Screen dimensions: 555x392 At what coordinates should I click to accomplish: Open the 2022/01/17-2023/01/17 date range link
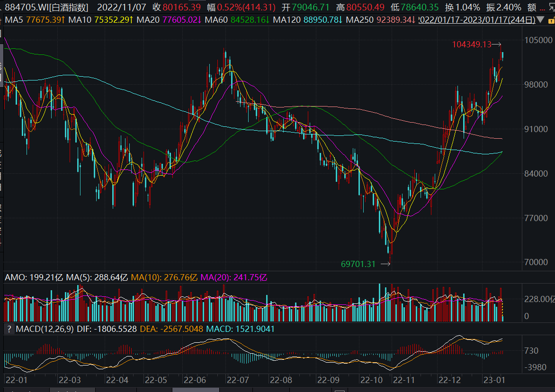477,20
